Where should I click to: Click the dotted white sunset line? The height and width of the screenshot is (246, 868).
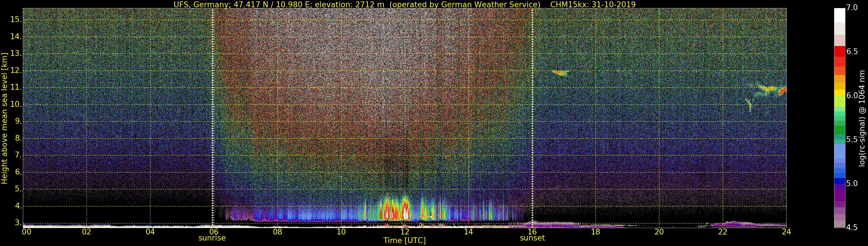point(532,118)
